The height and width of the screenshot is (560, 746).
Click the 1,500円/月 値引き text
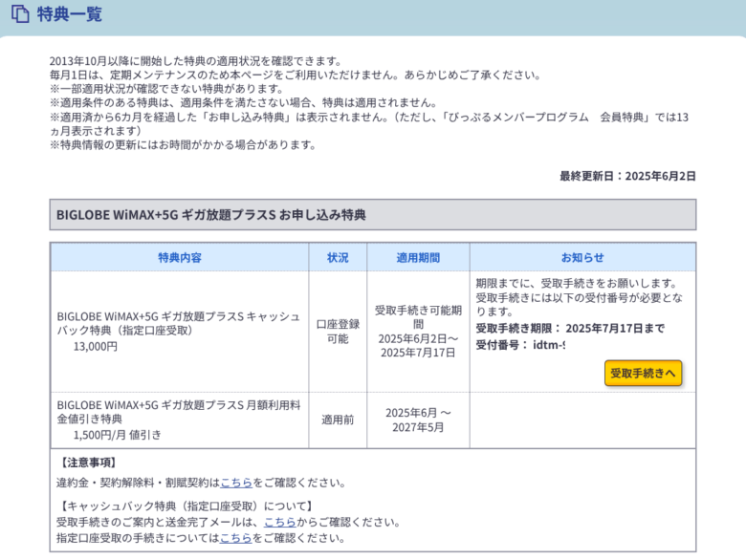click(x=117, y=435)
